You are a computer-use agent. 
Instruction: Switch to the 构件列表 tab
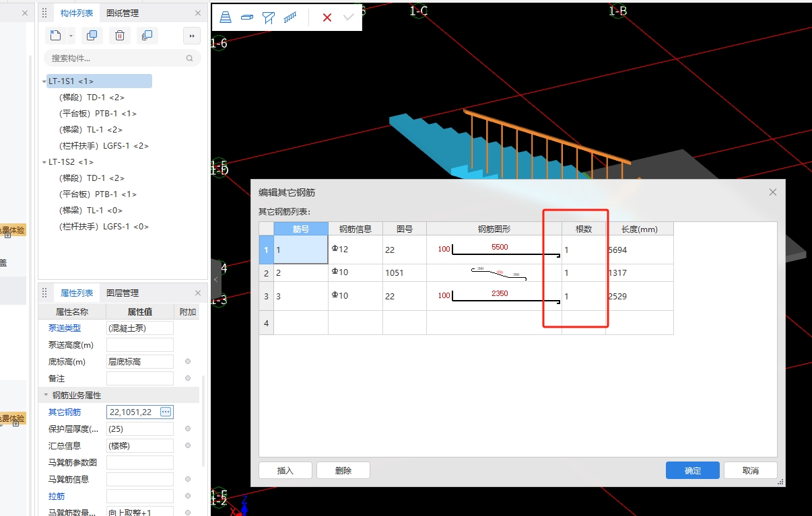[77, 13]
